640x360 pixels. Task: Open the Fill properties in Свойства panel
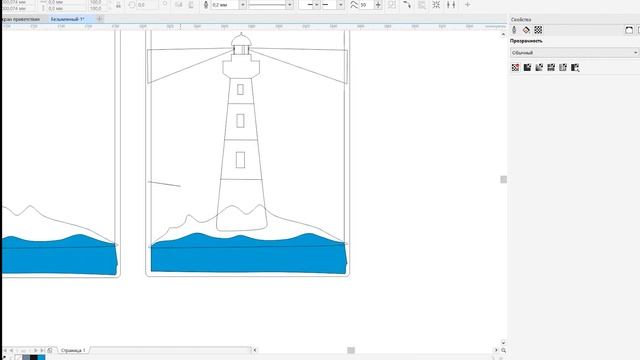[x=526, y=30]
